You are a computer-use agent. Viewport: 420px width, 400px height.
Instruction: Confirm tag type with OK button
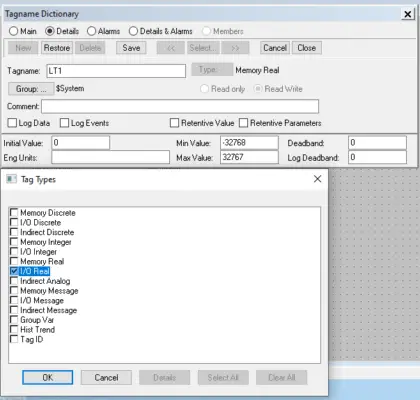click(48, 377)
